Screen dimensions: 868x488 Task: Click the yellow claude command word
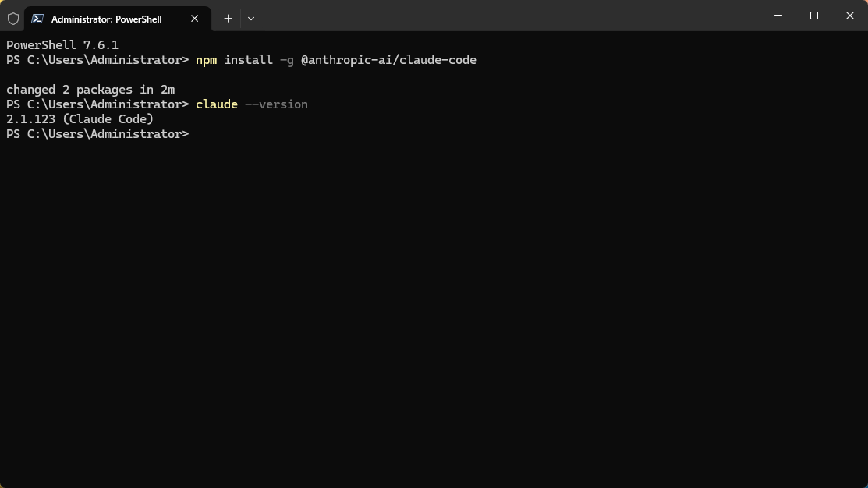tap(216, 104)
